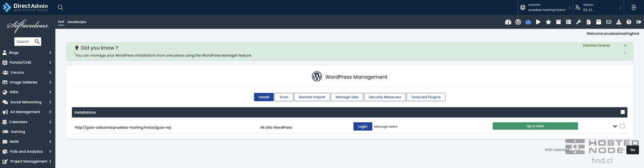Click the Mails envelope icon in the sidebar

pos(5,142)
